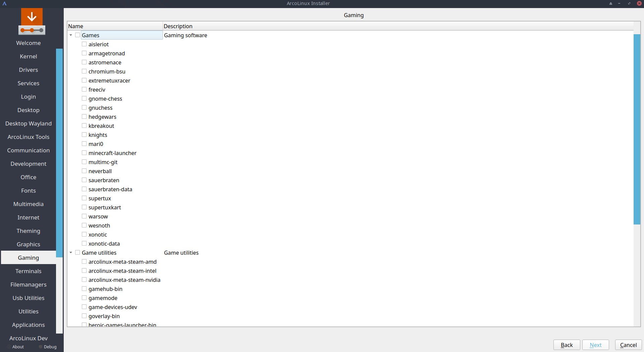Tick the gamemode checkbox

pyautogui.click(x=84, y=298)
